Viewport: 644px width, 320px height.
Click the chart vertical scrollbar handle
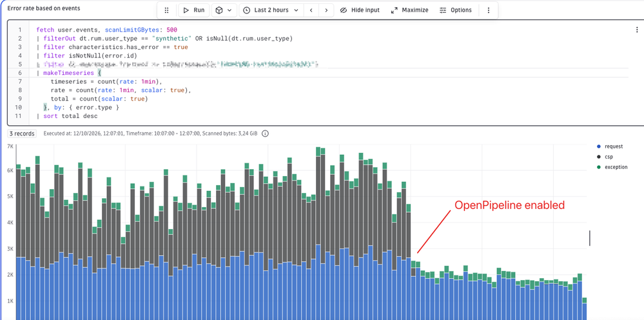click(x=590, y=238)
